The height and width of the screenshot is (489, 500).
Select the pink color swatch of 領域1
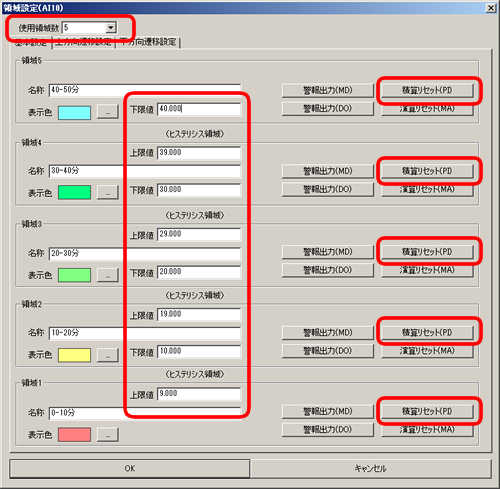(x=74, y=435)
